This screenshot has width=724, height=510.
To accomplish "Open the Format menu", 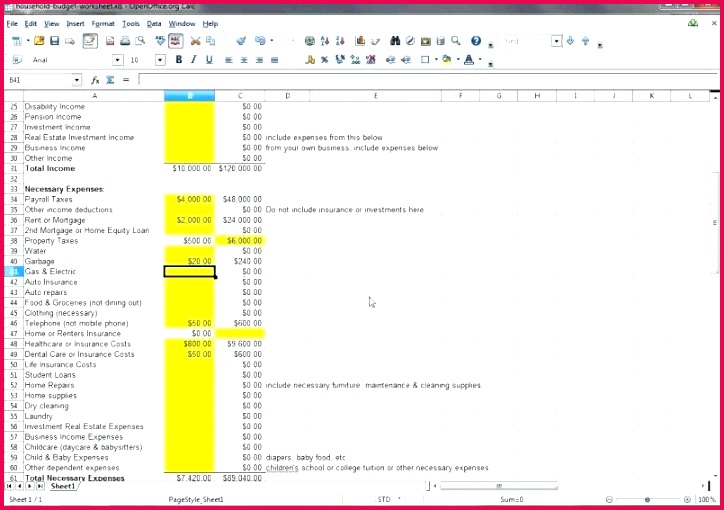I will coord(102,23).
